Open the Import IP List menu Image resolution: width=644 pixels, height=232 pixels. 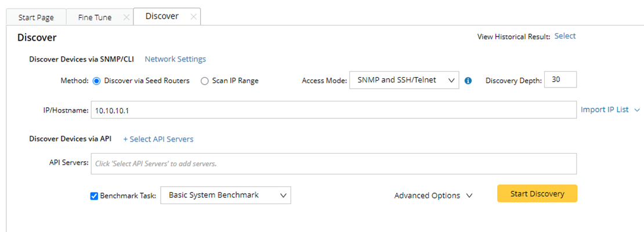(x=610, y=110)
